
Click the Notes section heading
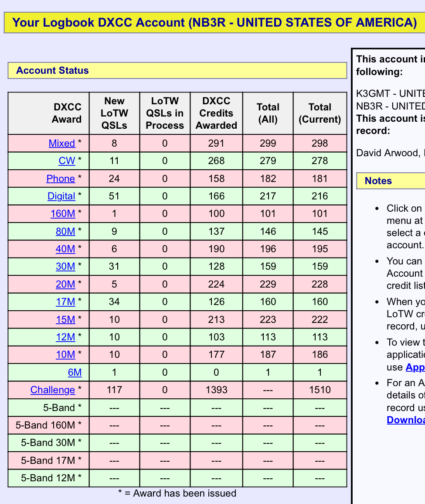click(378, 181)
